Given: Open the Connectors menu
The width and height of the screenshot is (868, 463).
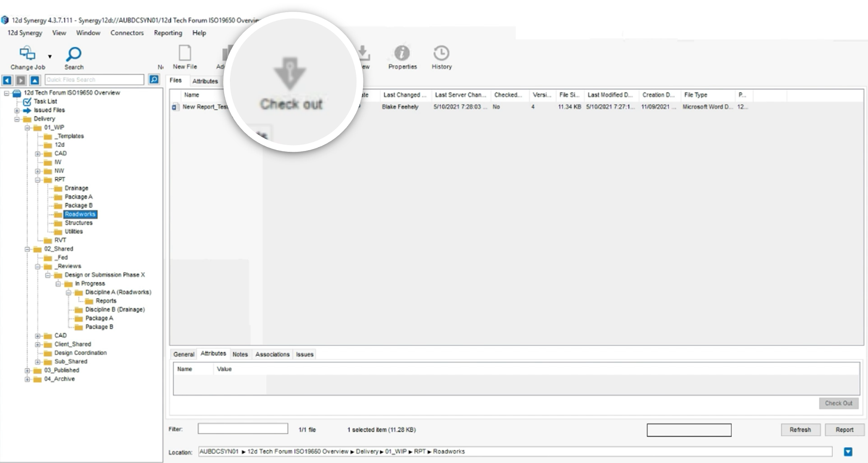Looking at the screenshot, I should (x=127, y=33).
